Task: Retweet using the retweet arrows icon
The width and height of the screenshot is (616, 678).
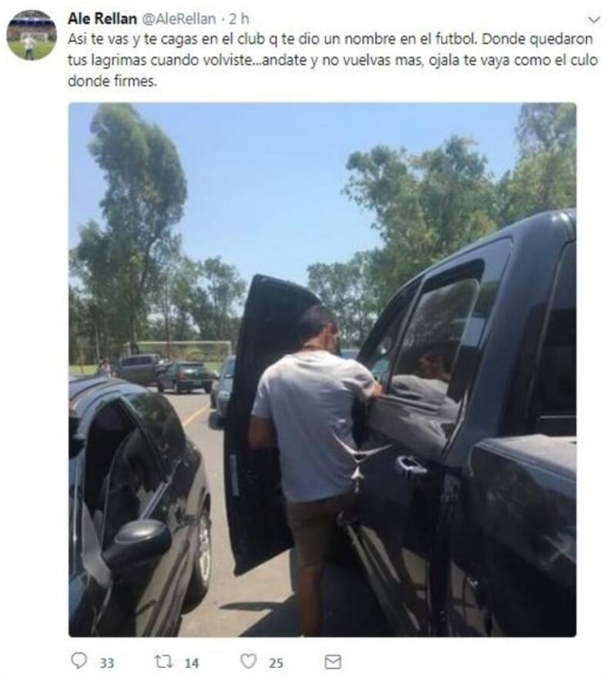Action: pyautogui.click(x=164, y=661)
